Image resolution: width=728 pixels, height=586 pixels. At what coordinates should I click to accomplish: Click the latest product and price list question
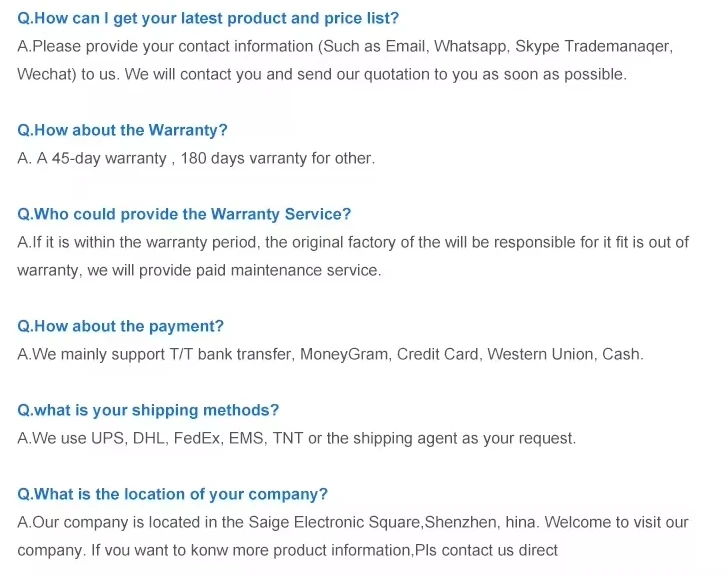click(208, 18)
